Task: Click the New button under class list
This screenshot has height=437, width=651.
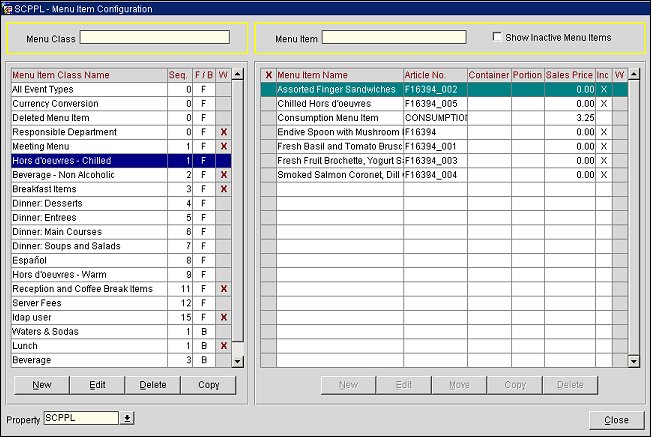Action: (x=41, y=384)
